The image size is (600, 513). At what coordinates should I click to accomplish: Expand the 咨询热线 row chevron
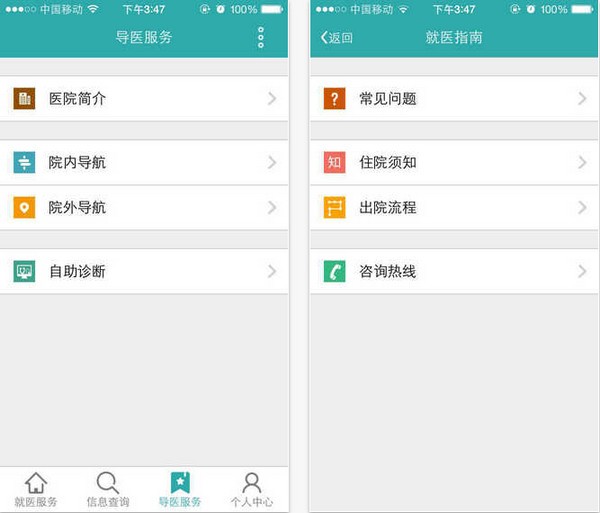(582, 271)
